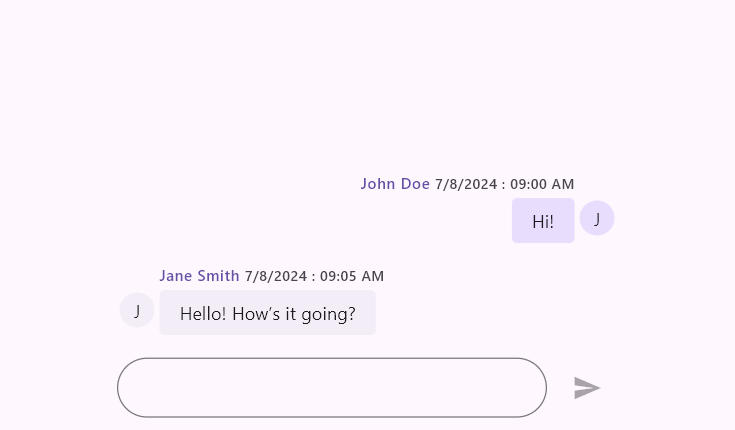The height and width of the screenshot is (430, 735).
Task: Select the "Hi!" message bubble
Action: pos(543,221)
